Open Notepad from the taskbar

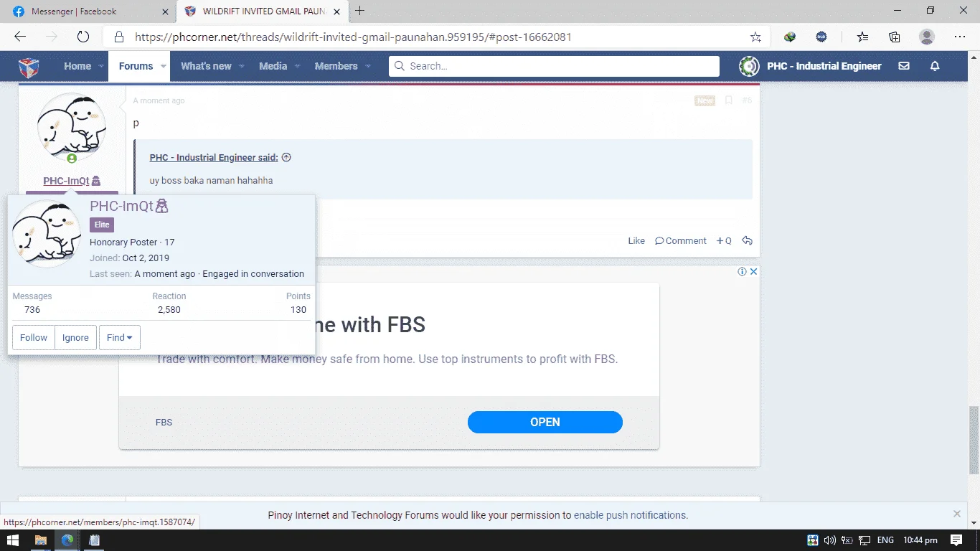pos(94,540)
